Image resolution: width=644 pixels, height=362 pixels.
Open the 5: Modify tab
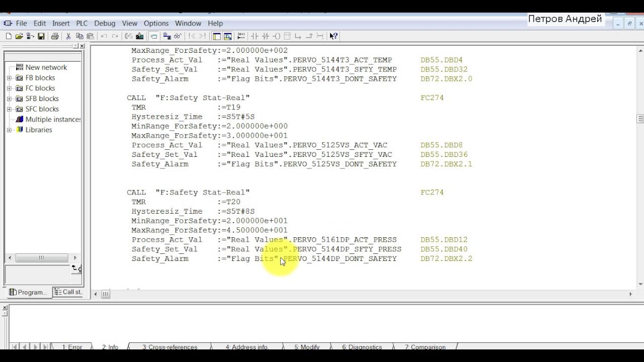[x=307, y=347]
